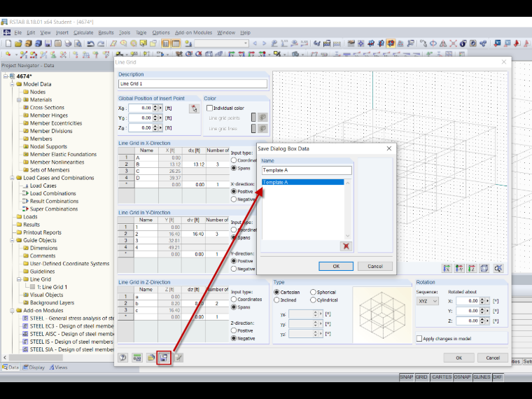The width and height of the screenshot is (532, 399).
Task: Select Coordinates input type for Z-direction
Action: pyautogui.click(x=234, y=300)
